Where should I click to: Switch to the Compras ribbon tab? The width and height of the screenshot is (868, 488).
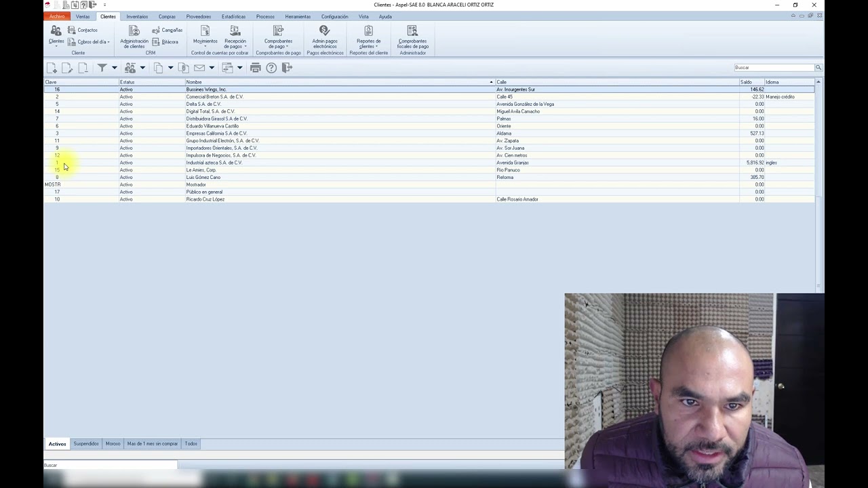[167, 16]
